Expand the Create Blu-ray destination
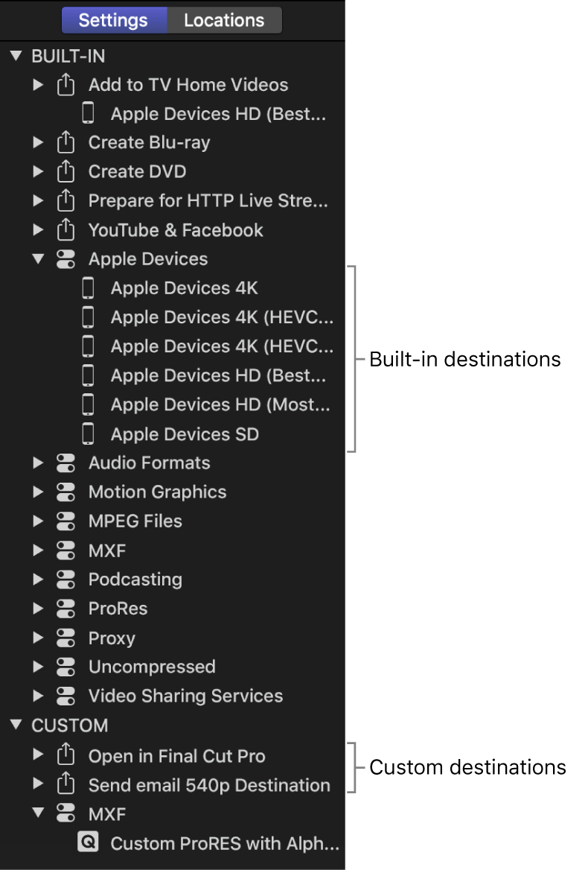This screenshot has height=870, width=588. point(39,142)
